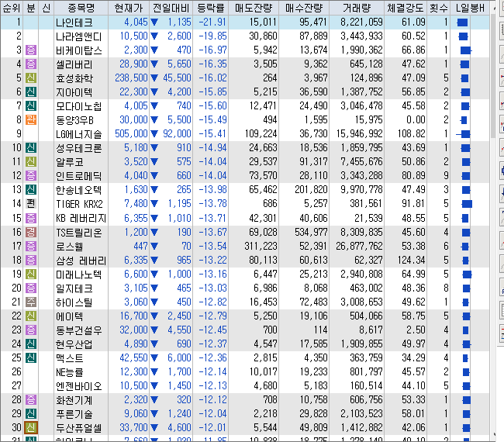
Task: Click the price 238,500 for 효성화학
Action: point(132,78)
